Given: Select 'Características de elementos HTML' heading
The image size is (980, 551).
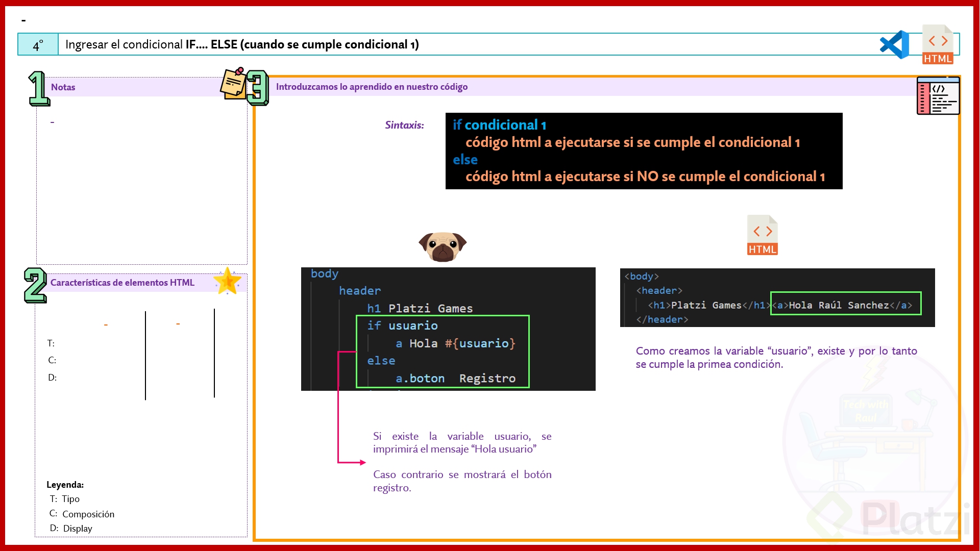Looking at the screenshot, I should tap(122, 283).
